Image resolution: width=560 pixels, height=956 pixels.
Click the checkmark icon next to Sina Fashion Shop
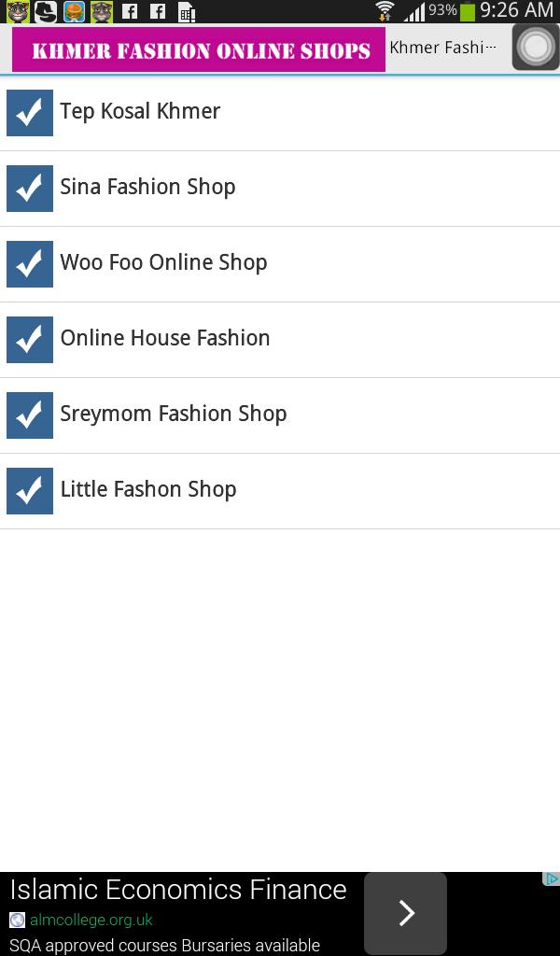tap(30, 189)
